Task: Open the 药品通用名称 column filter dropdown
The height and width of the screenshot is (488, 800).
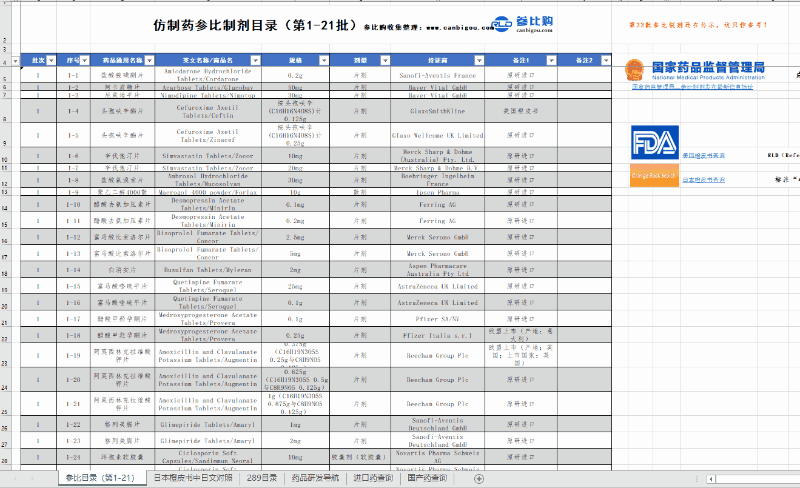Action: tap(149, 60)
